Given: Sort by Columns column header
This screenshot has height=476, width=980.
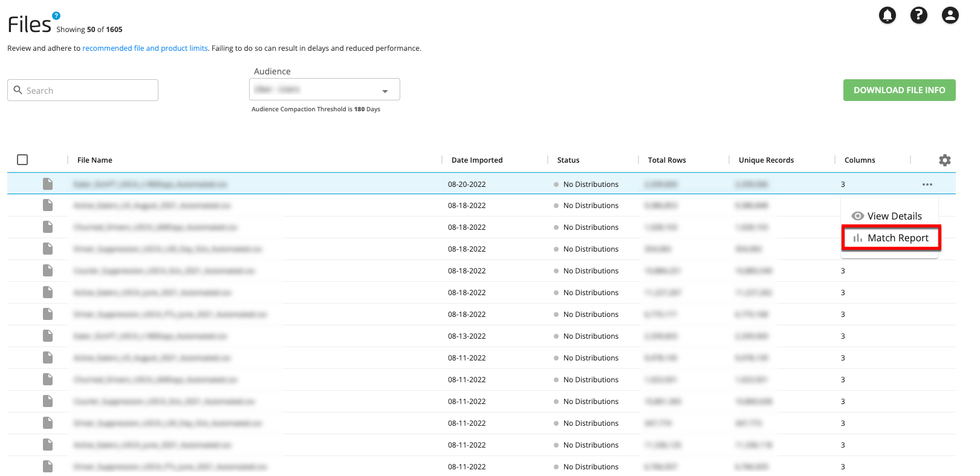Looking at the screenshot, I should (x=860, y=160).
